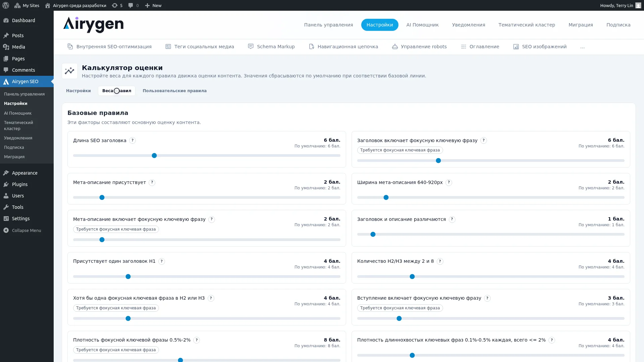Show help for Заголовок и описание различаются

tap(452, 219)
